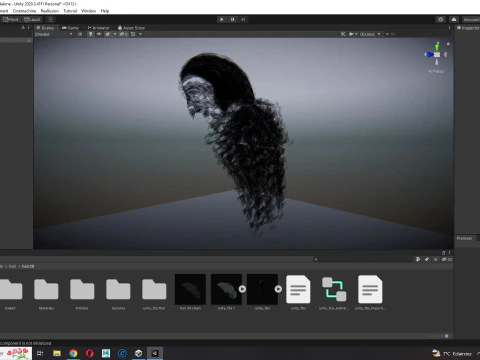Lock scene gizmo rotation padlock

(448, 44)
